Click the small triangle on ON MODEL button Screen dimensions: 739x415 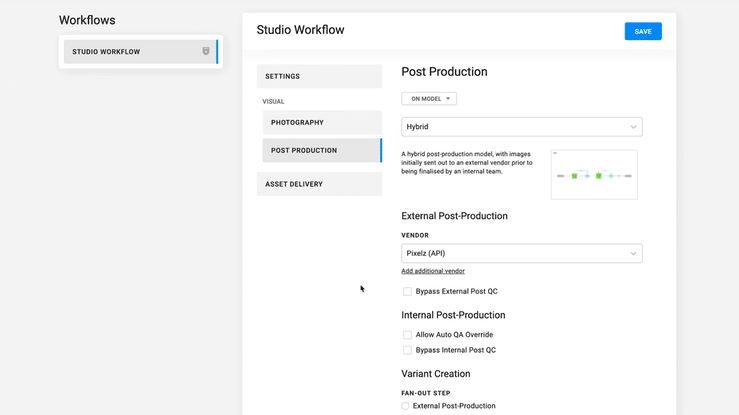(449, 99)
